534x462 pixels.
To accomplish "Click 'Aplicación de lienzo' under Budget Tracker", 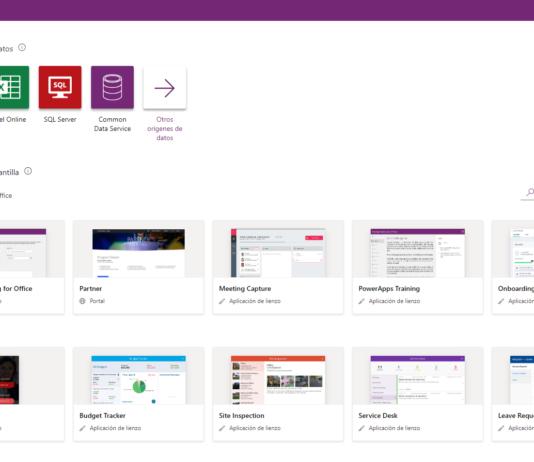I will click(x=115, y=428).
